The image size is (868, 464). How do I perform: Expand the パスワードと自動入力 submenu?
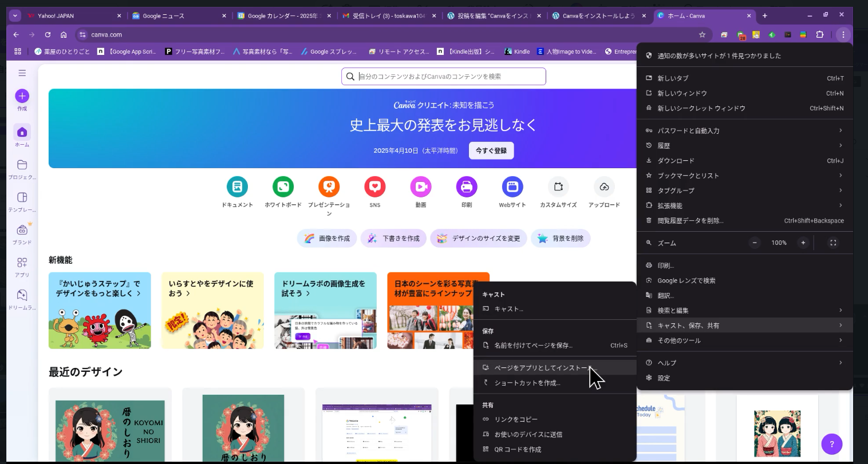coord(744,130)
